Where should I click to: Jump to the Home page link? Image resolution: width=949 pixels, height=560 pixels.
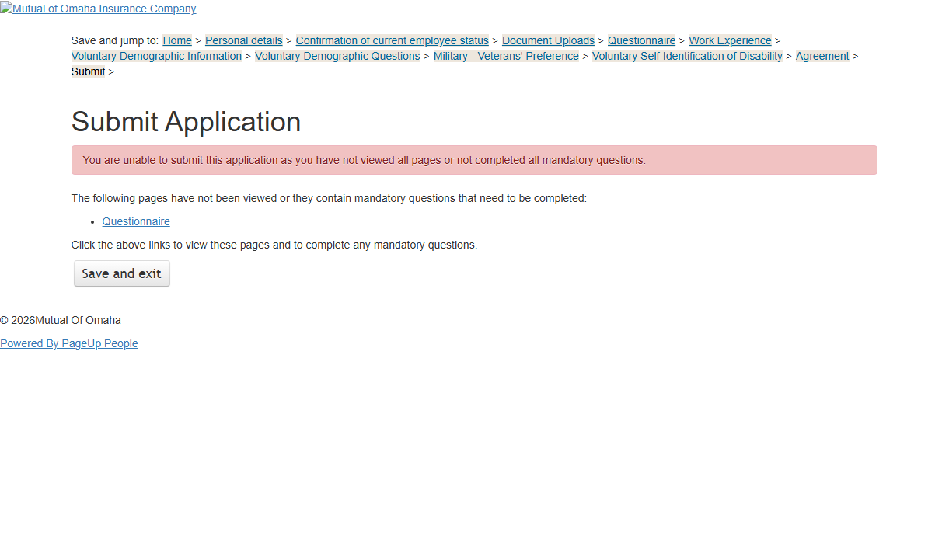click(x=177, y=40)
